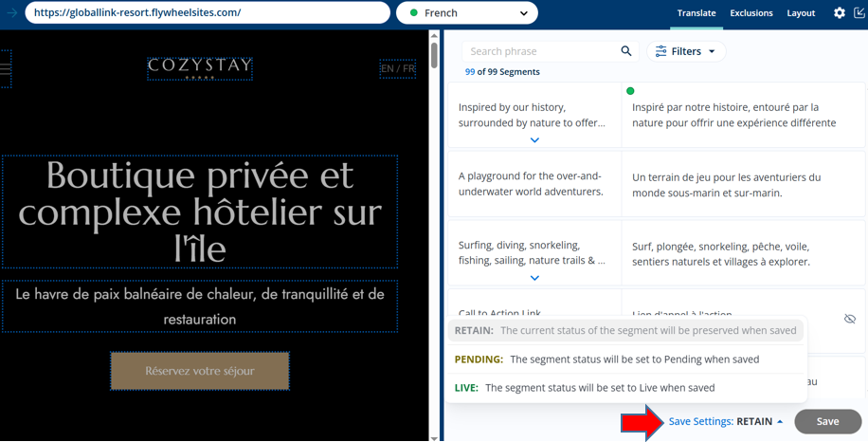Open the settings gear icon

(839, 13)
